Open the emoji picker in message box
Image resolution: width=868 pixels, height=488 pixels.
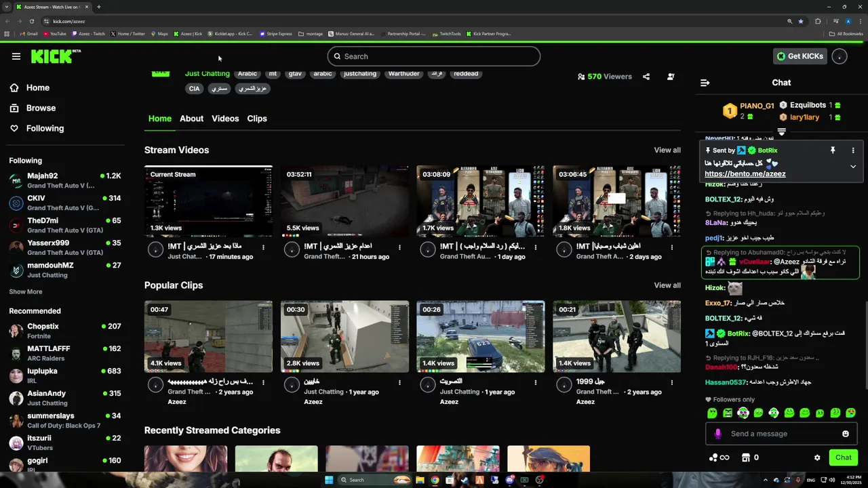(846, 434)
